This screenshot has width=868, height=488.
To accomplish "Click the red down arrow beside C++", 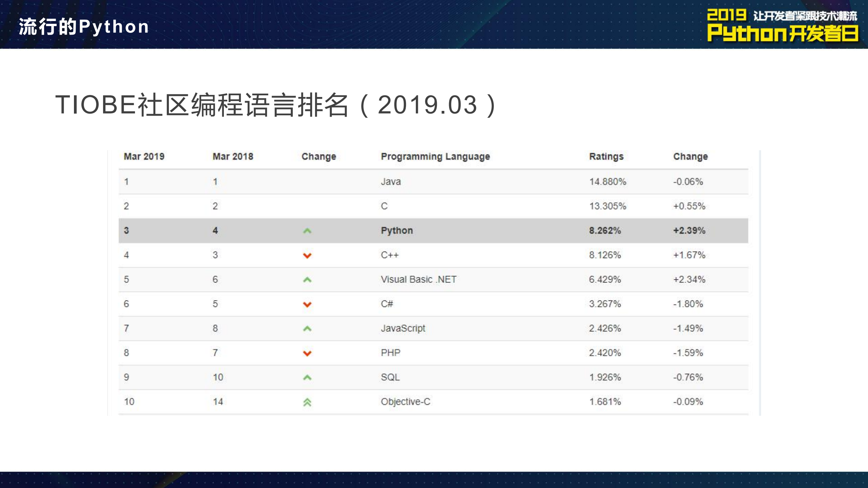I will pyautogui.click(x=307, y=255).
